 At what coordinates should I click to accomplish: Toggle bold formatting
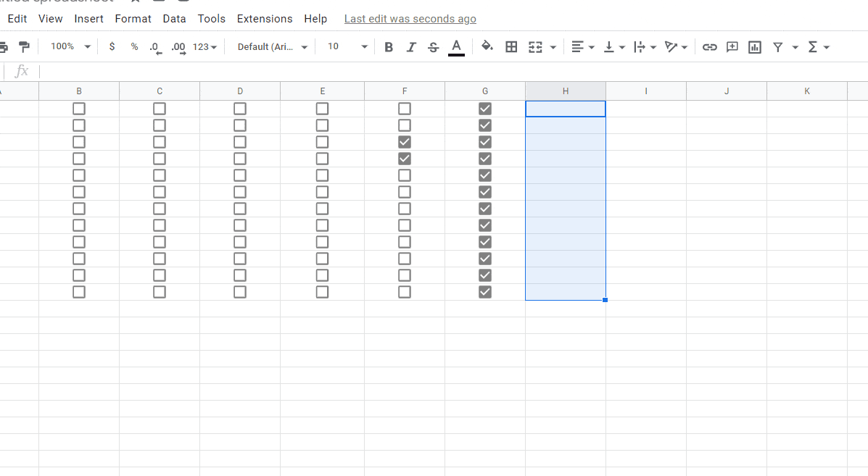389,46
